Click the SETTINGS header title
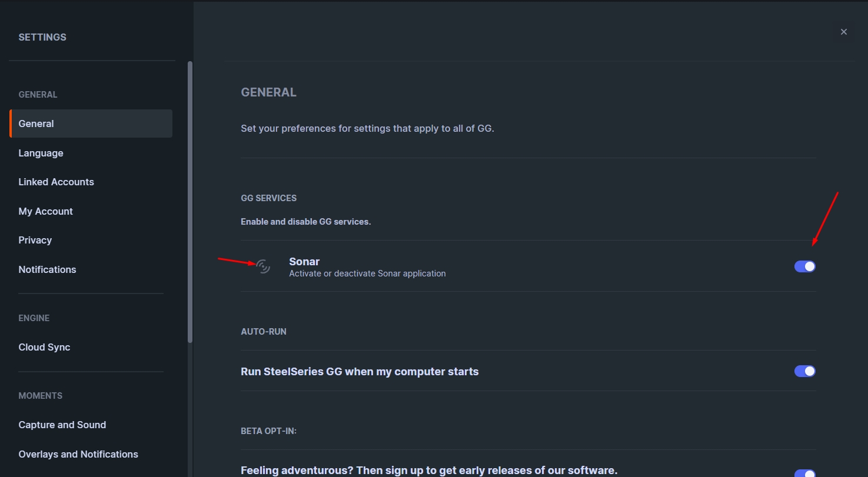Screen dimensions: 868x477 coord(42,37)
